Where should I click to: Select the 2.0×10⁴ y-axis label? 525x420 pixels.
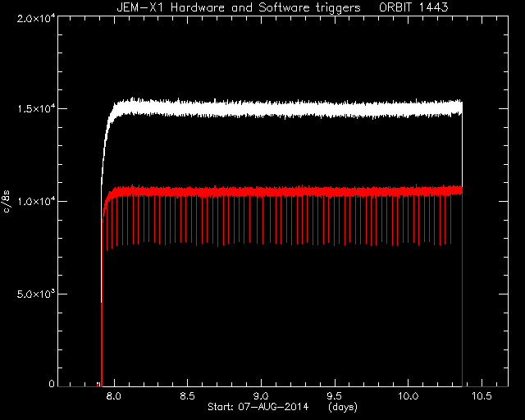36,18
